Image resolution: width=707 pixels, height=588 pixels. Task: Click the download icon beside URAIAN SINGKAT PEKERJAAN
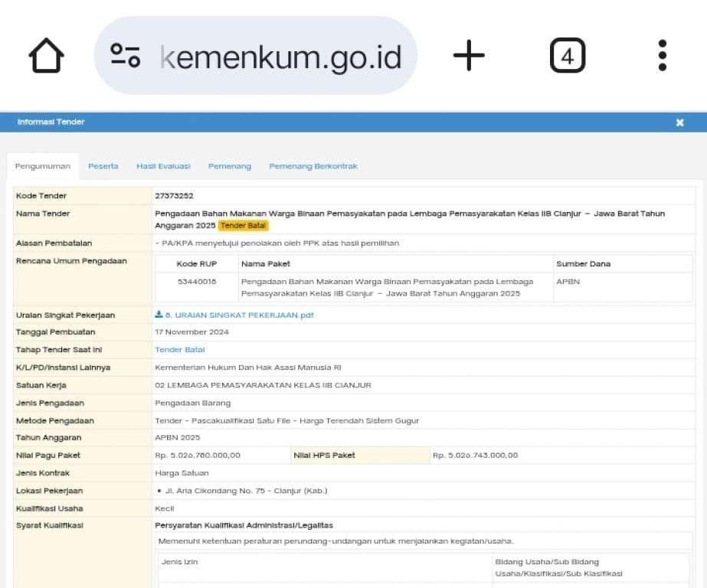159,315
